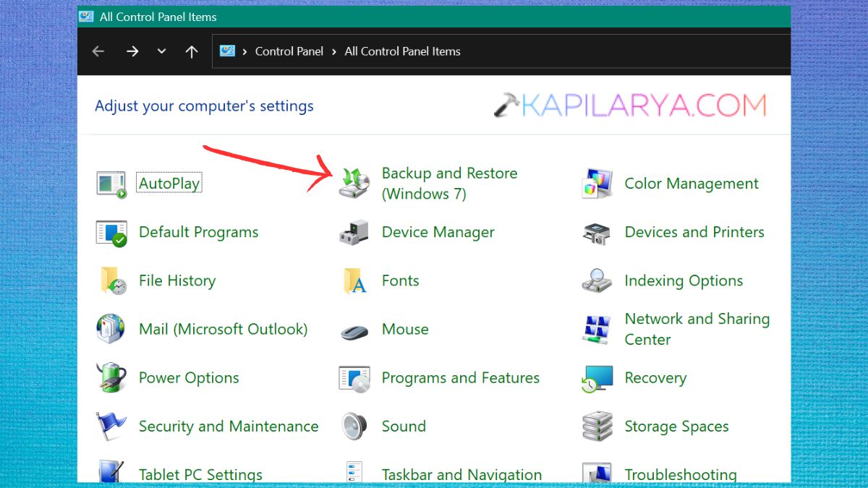Open the File History link
868x488 pixels.
[177, 281]
